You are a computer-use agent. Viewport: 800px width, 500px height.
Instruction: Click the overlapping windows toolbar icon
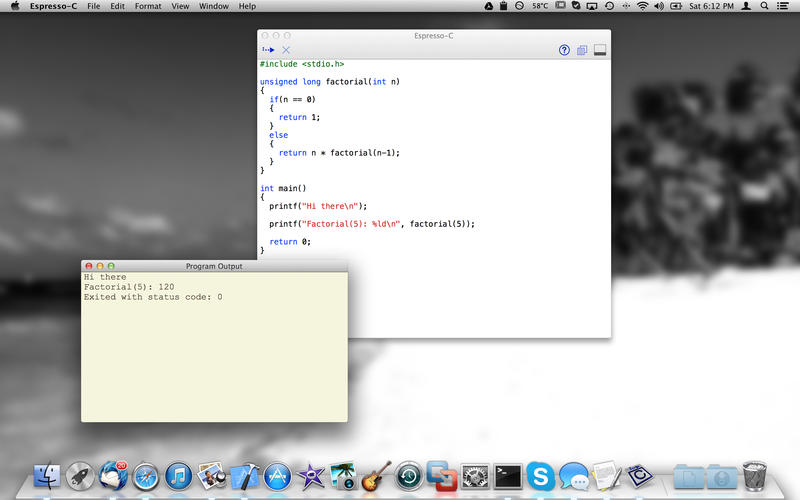pos(582,50)
